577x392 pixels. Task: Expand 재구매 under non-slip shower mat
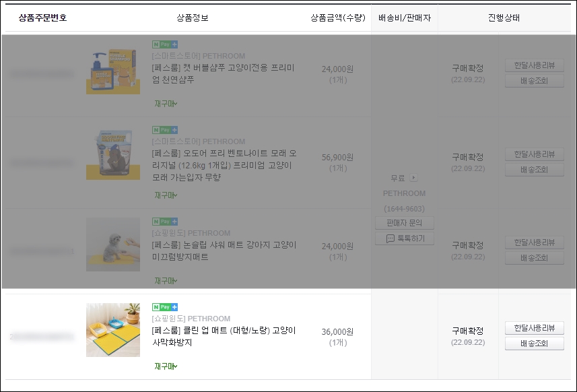pos(166,281)
